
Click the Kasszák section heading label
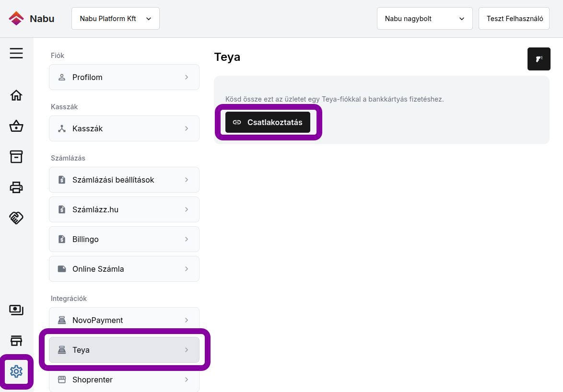pyautogui.click(x=64, y=107)
